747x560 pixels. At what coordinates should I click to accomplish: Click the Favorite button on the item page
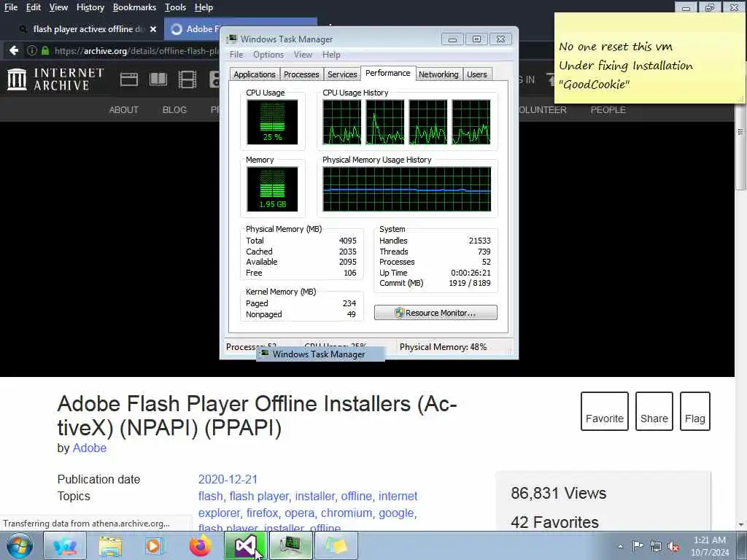pos(605,411)
